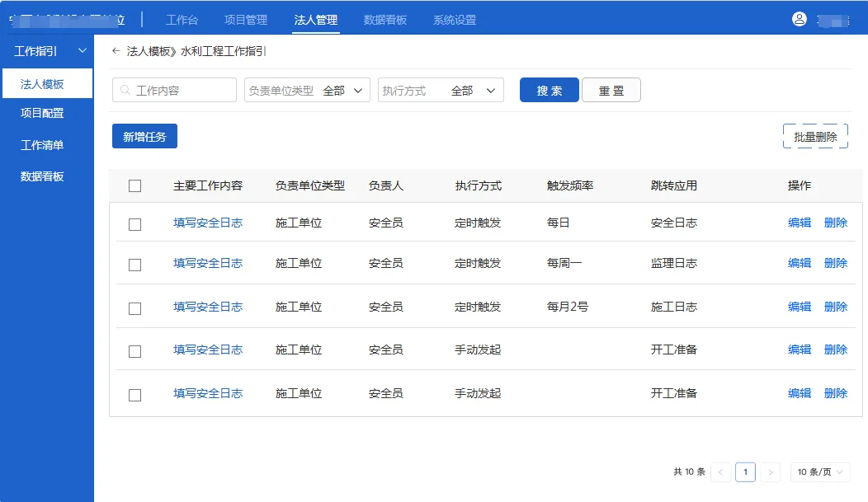Viewport: 868px width, 502px height.
Task: Click the 触发频率 column header
Action: tap(569, 185)
